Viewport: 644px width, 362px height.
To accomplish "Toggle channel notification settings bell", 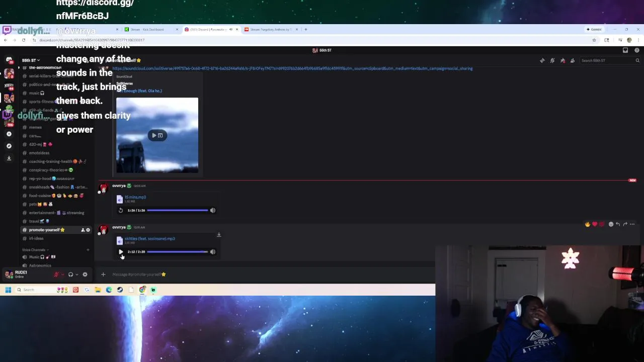I will [552, 61].
